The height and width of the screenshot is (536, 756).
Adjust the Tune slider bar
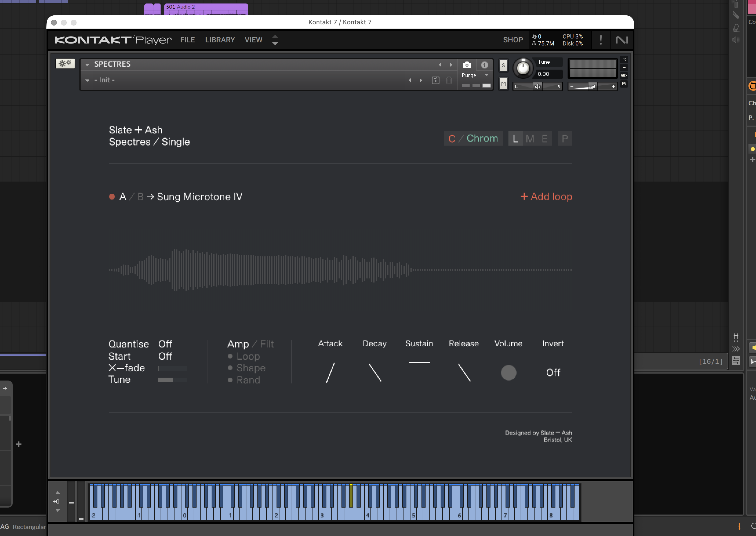(172, 380)
